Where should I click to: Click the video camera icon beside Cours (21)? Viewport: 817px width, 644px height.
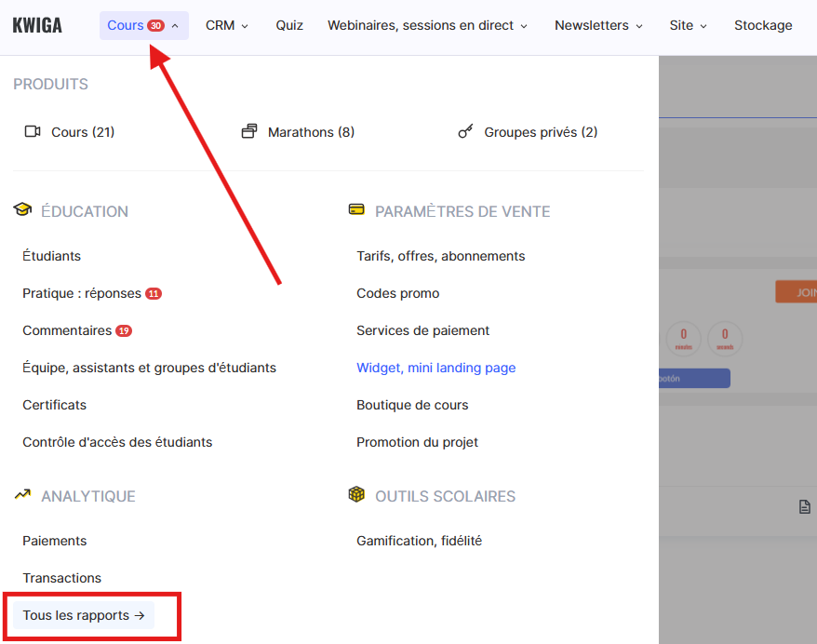coord(33,131)
